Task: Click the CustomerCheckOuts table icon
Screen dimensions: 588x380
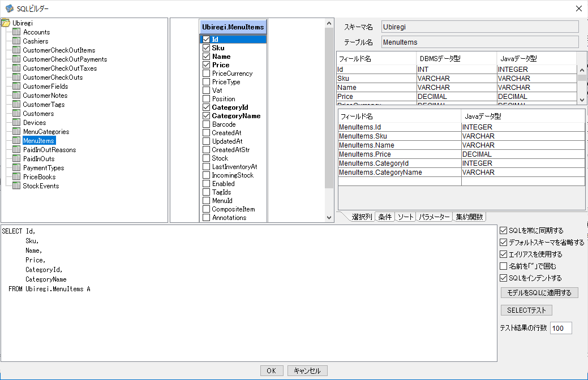Action: point(16,77)
